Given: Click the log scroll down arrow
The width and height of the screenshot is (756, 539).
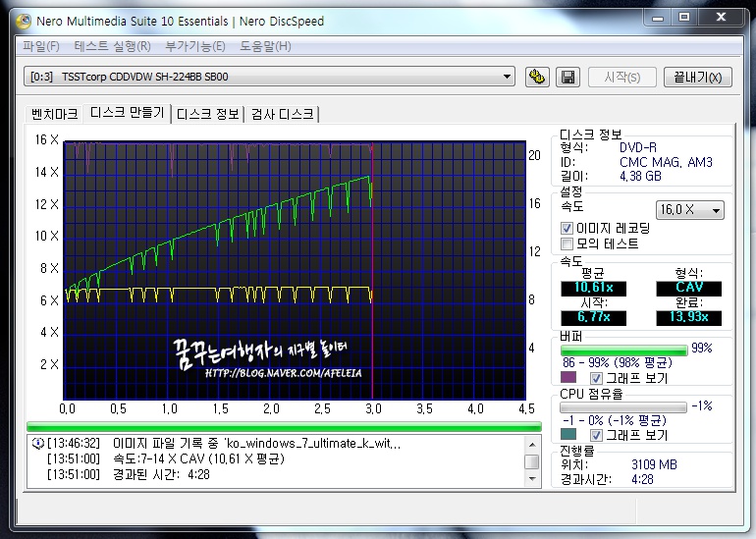Looking at the screenshot, I should [x=532, y=478].
